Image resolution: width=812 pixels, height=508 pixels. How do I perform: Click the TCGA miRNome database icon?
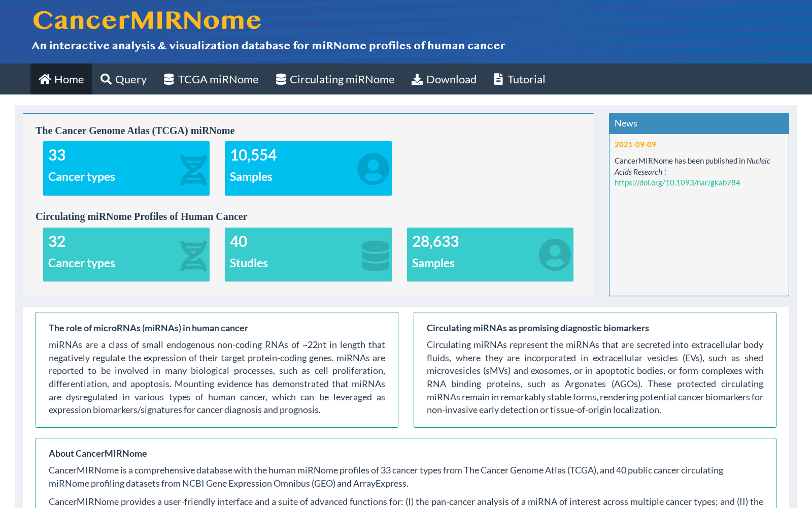point(169,79)
